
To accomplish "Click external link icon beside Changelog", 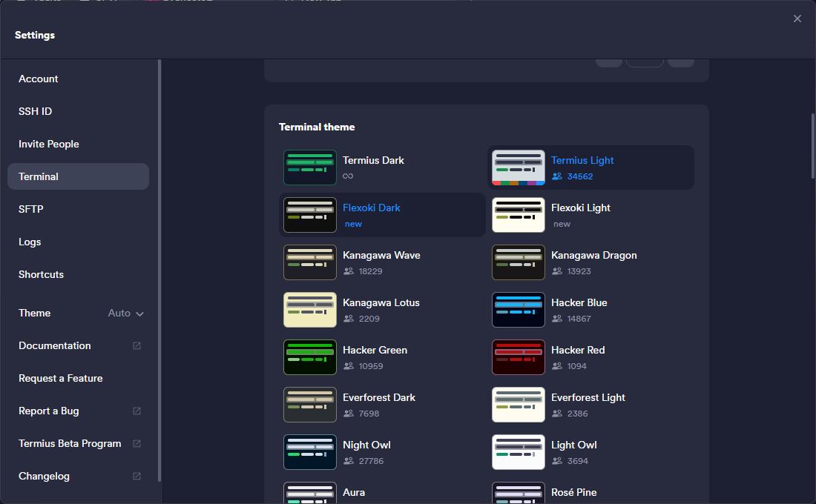I will (137, 476).
